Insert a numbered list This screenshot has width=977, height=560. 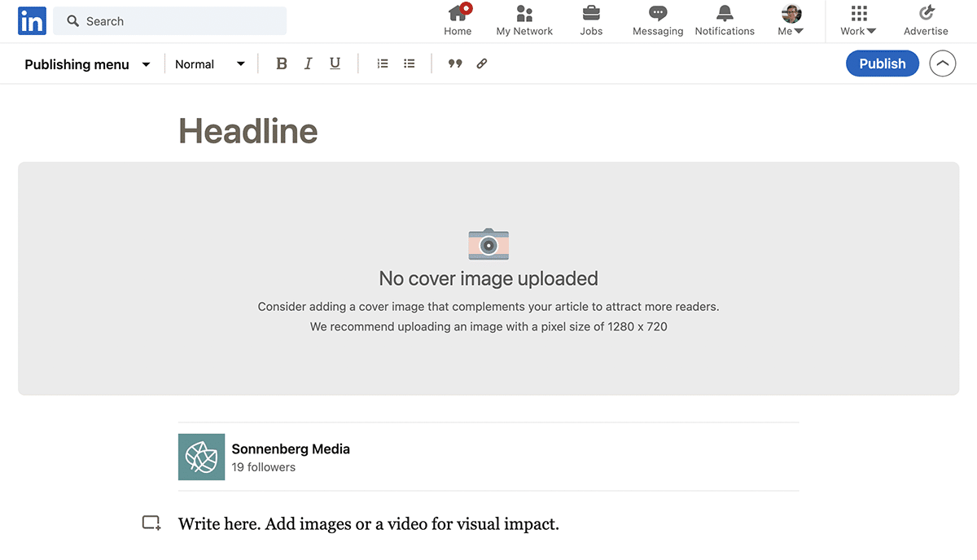pos(383,63)
